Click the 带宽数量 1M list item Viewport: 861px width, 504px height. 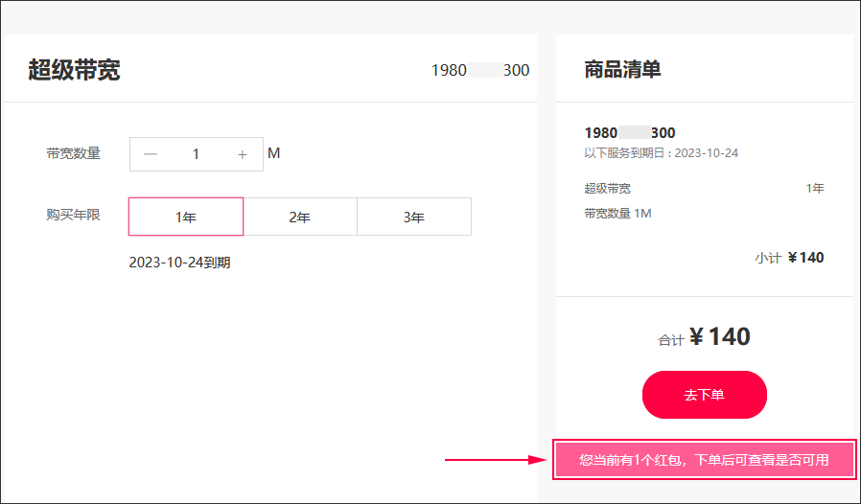(x=617, y=213)
